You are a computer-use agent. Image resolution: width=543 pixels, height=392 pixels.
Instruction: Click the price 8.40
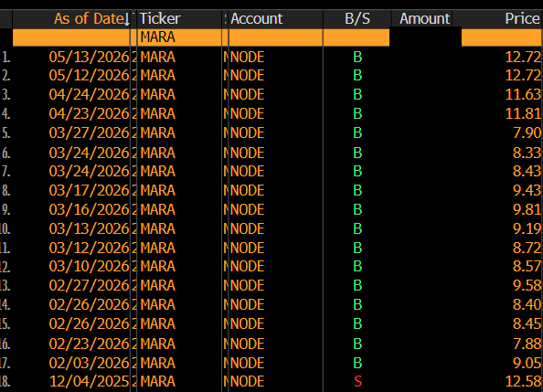pyautogui.click(x=527, y=304)
